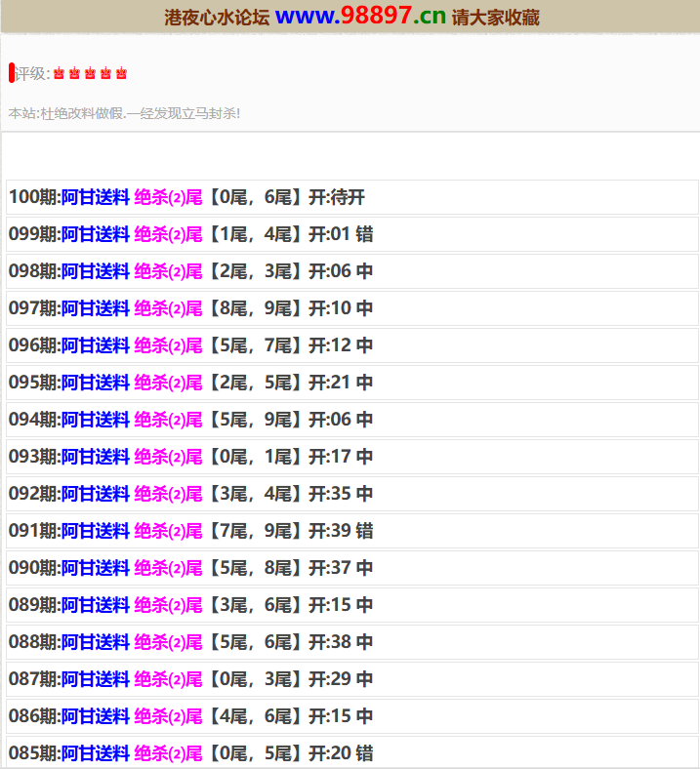Open the www.98897.cn link in the header
This screenshot has width=700, height=769.
[x=360, y=17]
